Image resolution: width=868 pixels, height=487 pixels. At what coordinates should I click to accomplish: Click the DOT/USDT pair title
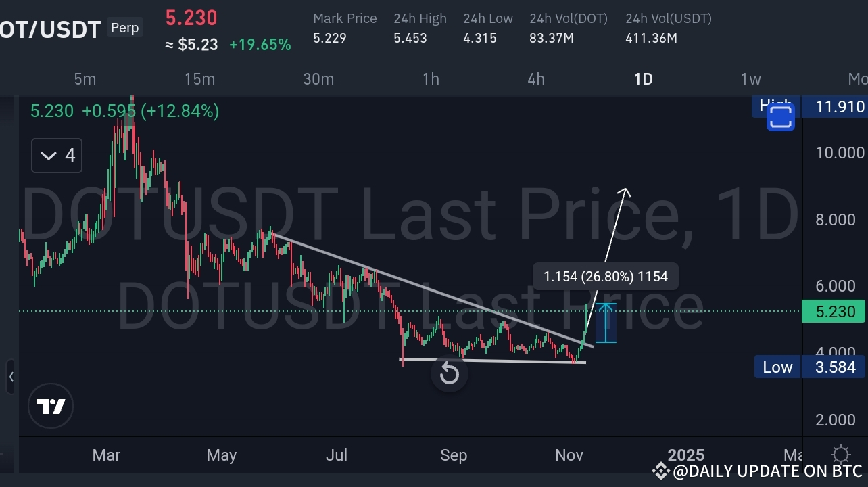pyautogui.click(x=50, y=29)
